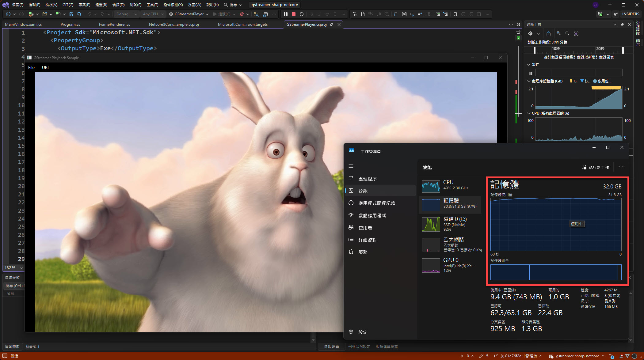Toggle Task Manager's hamburger navigation menu
Image resolution: width=644 pixels, height=360 pixels.
pos(351,166)
